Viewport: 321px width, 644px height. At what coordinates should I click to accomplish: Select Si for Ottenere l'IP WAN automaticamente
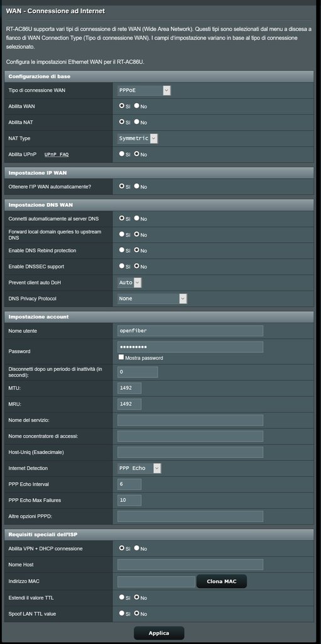(121, 186)
